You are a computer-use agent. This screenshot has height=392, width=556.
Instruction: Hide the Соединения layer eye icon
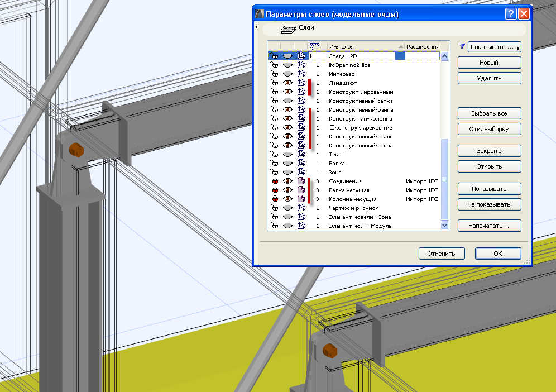[x=287, y=181]
